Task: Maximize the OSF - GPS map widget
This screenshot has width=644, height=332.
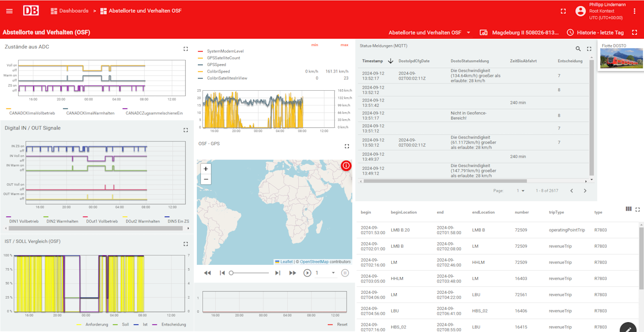Action: click(x=347, y=146)
